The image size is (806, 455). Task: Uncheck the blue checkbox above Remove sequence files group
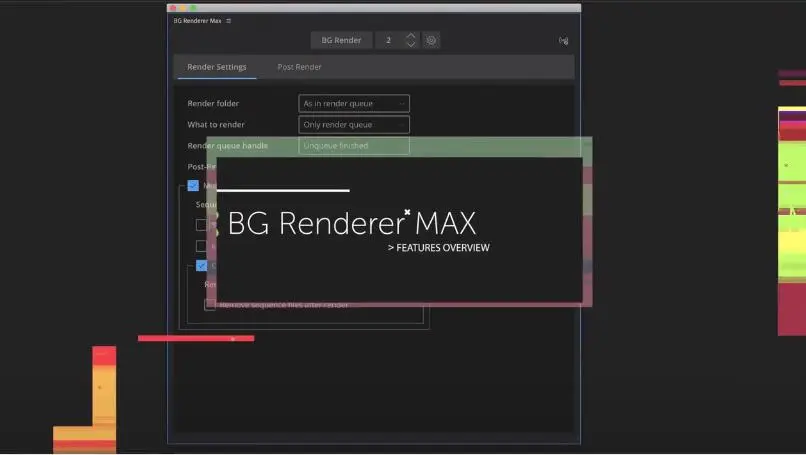[x=201, y=266]
